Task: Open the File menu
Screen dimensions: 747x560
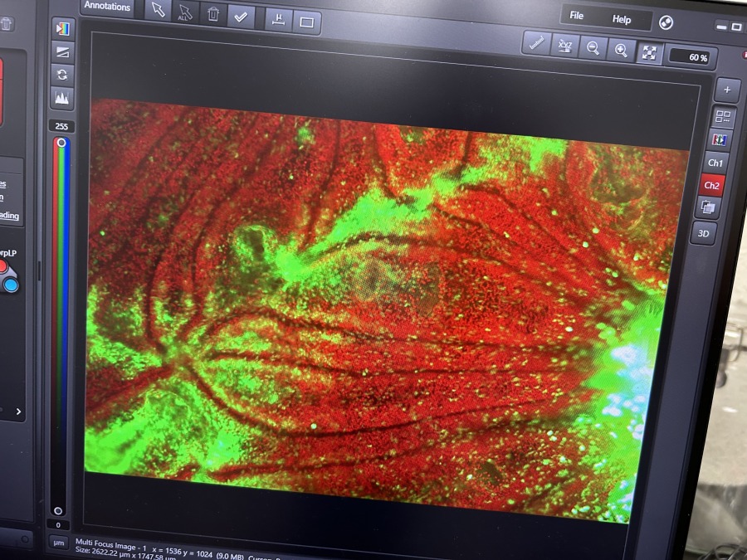Action: (577, 16)
